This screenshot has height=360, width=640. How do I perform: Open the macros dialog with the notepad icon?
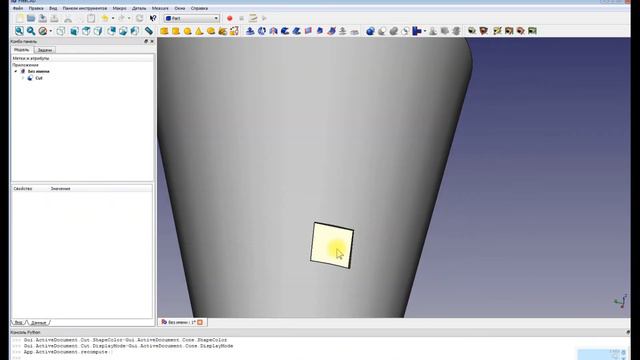pos(253,18)
